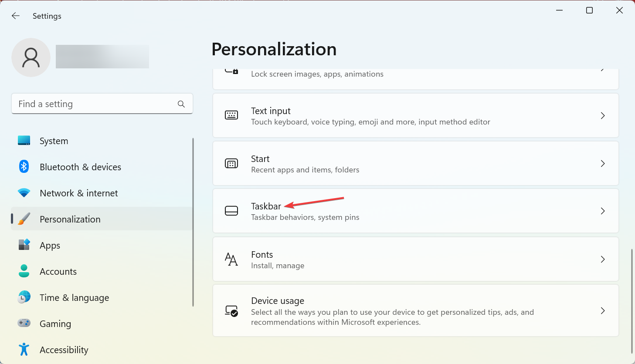Click the Start menu settings icon

click(x=231, y=164)
